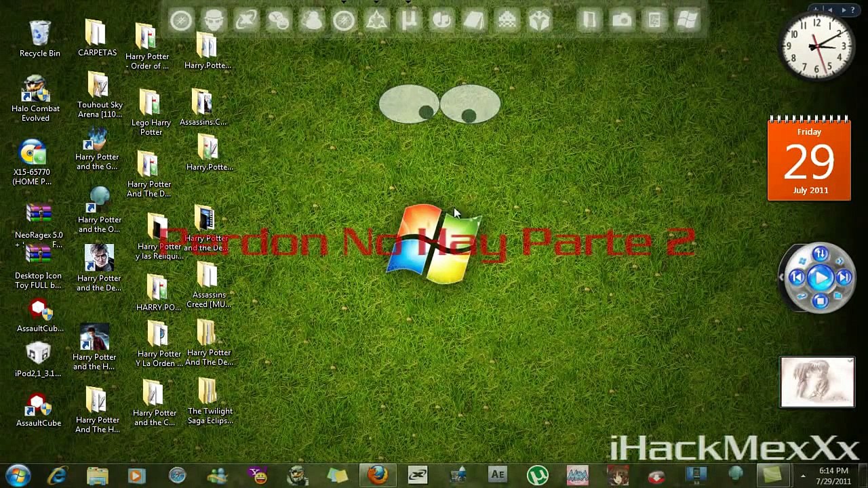The image size is (868, 488).
Task: Skip to next track in player gadget
Action: pos(844,278)
